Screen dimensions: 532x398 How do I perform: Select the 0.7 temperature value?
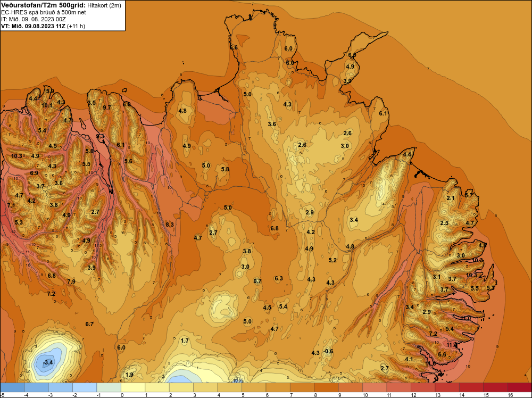pyautogui.click(x=257, y=280)
